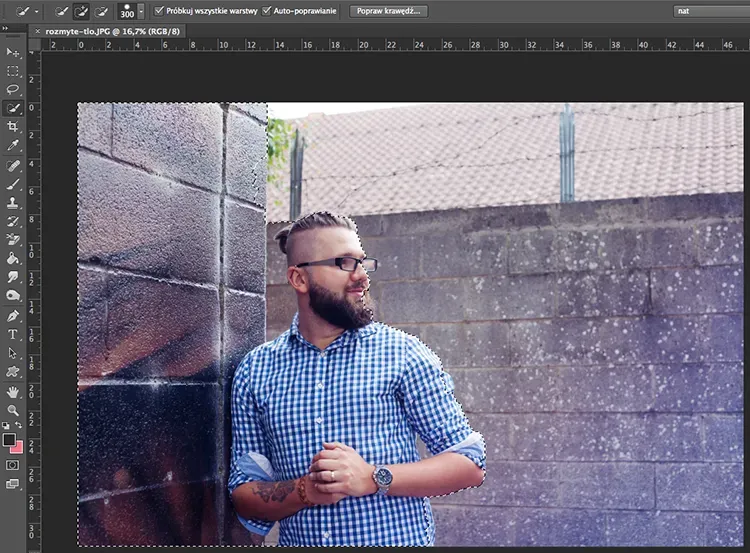The width and height of the screenshot is (750, 553).
Task: Click the Pen tool
Action: [x=13, y=316]
